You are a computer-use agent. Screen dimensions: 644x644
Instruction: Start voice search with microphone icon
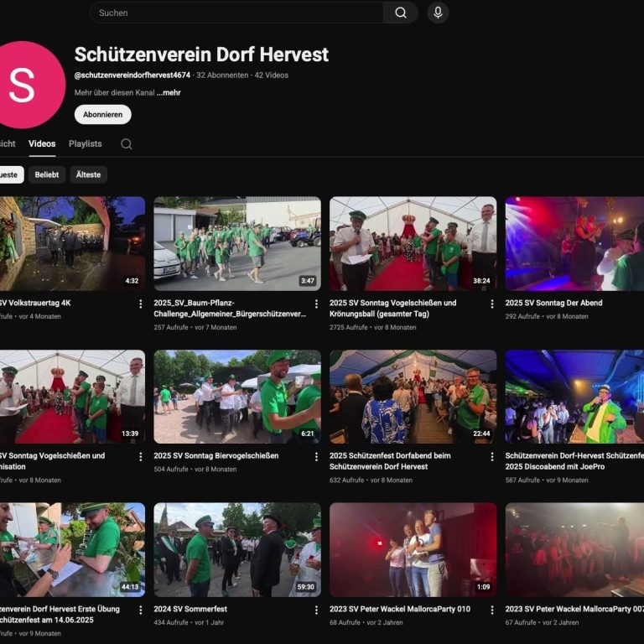click(x=437, y=13)
